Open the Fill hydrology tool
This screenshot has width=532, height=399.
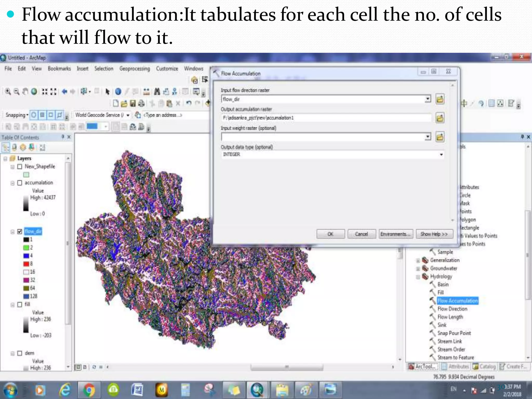point(441,292)
